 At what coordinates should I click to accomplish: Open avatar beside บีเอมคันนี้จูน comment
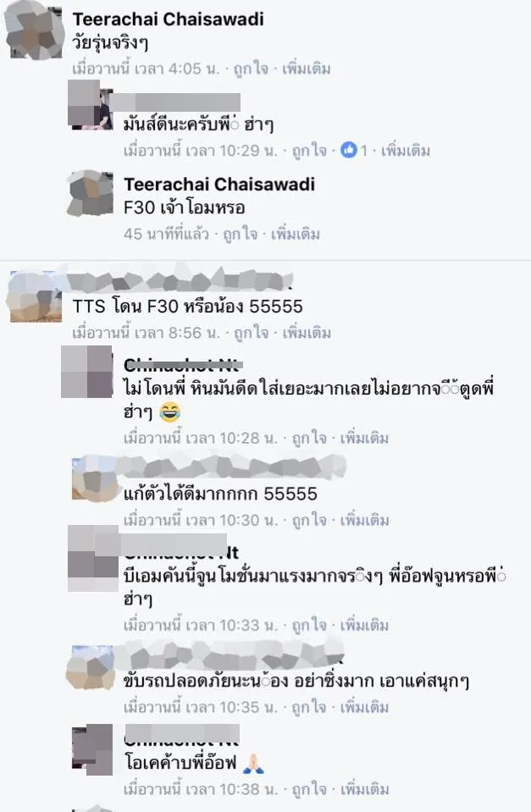[x=93, y=558]
